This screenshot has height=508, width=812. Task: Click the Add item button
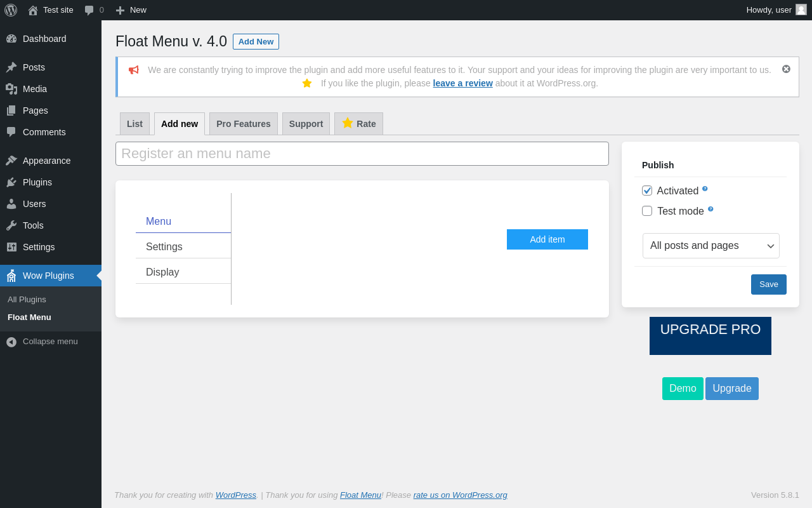(547, 239)
